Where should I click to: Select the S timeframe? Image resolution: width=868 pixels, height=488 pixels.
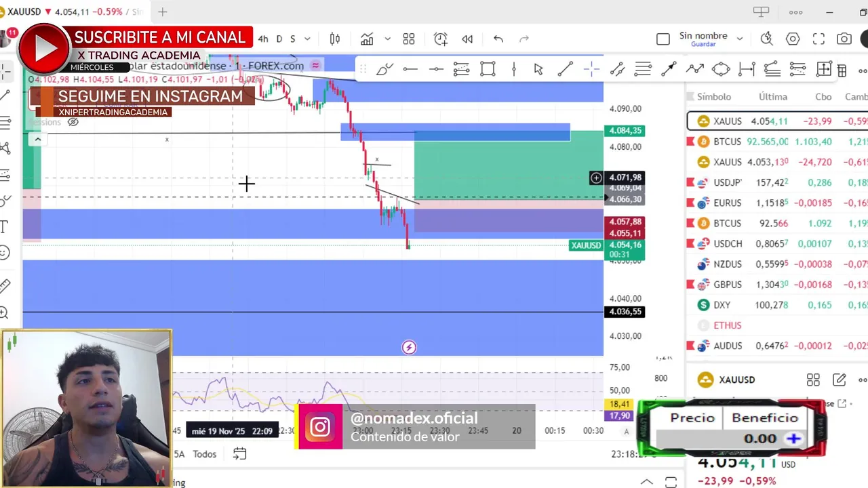coord(293,39)
